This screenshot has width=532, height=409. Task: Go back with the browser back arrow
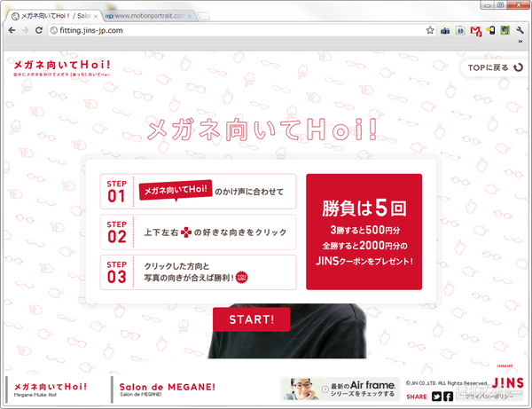point(12,30)
